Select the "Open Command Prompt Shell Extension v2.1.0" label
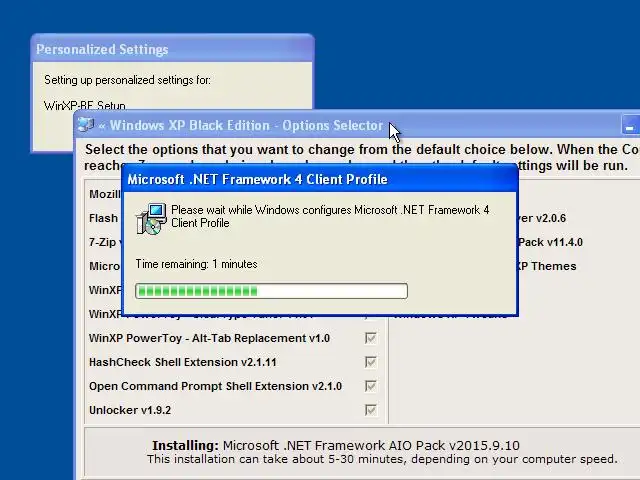 (216, 386)
